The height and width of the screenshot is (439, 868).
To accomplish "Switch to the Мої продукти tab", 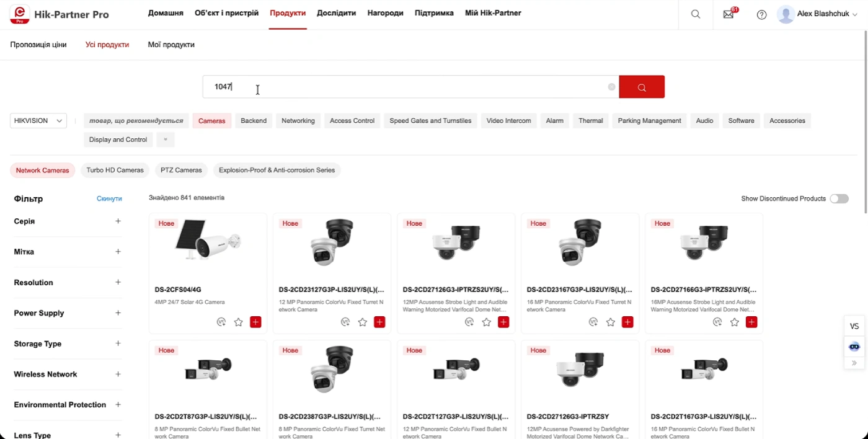I will click(x=171, y=45).
